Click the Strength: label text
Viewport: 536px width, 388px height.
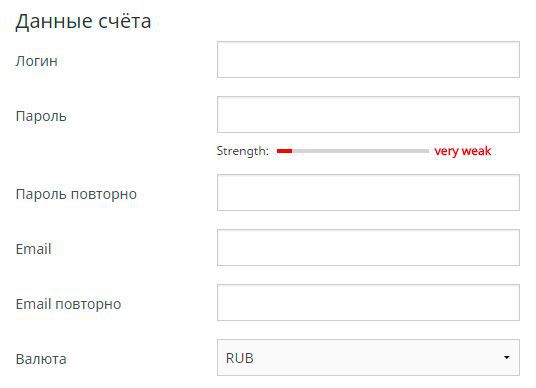[243, 151]
